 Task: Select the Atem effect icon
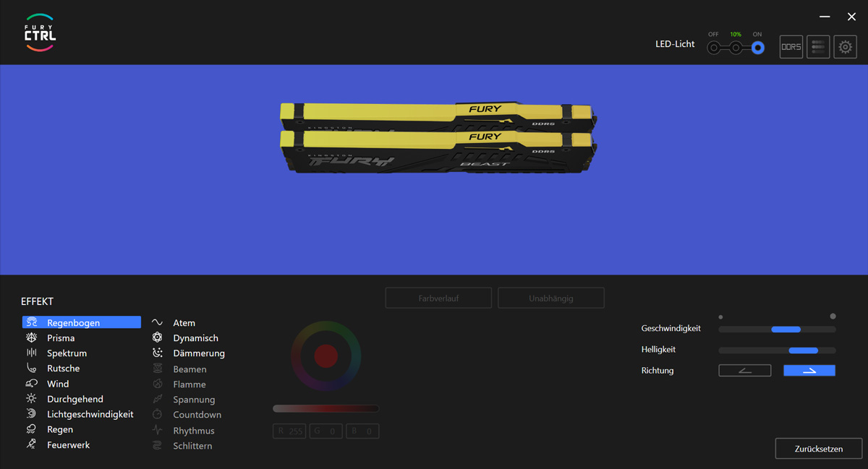(x=157, y=323)
